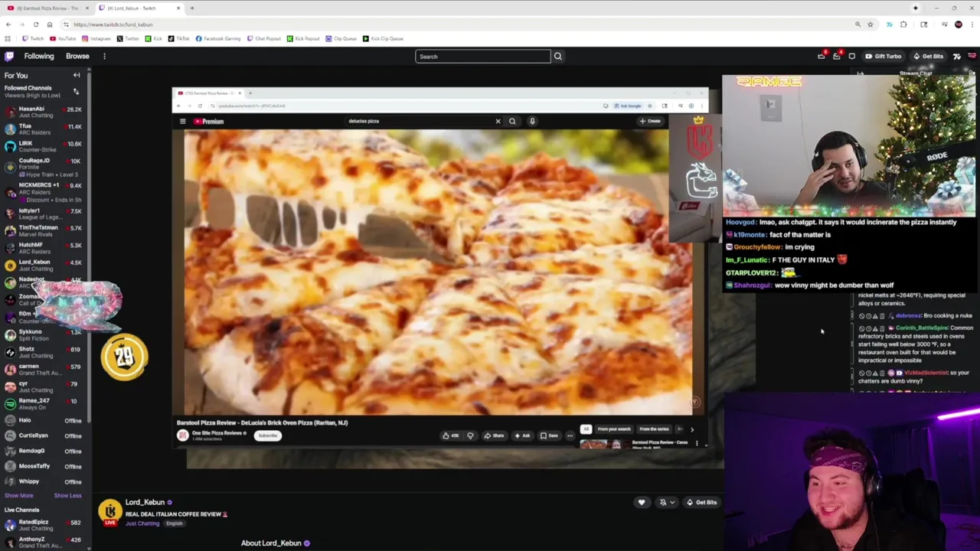The width and height of the screenshot is (980, 551).
Task: Bookmark this page with the star icon
Action: (871, 24)
